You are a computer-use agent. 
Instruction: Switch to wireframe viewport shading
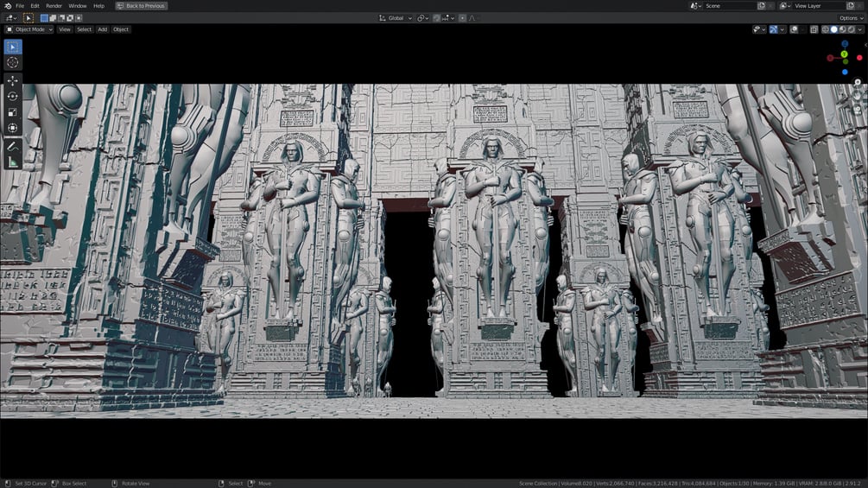[x=826, y=29]
